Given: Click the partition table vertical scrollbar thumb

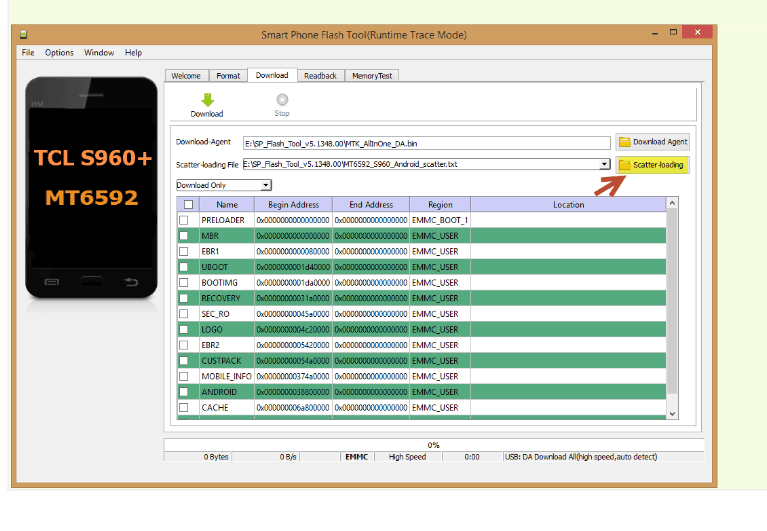Looking at the screenshot, I should click(x=673, y=301).
